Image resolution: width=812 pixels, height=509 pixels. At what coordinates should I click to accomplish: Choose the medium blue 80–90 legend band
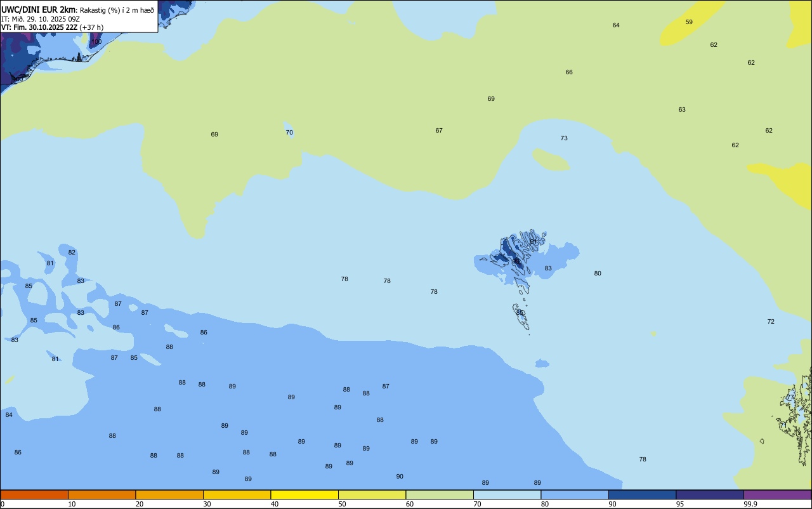tap(575, 494)
